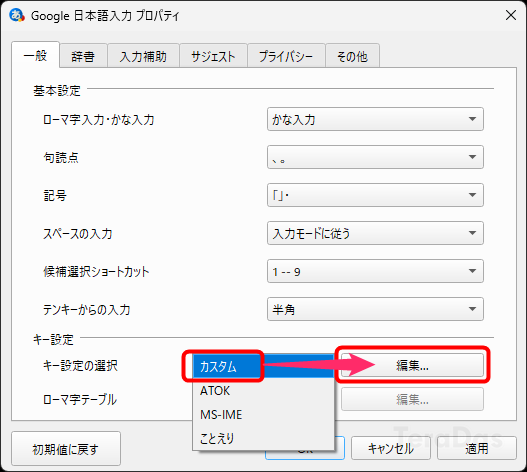Click the 候補選択ショートカット label
527x472 pixels.
pos(96,271)
